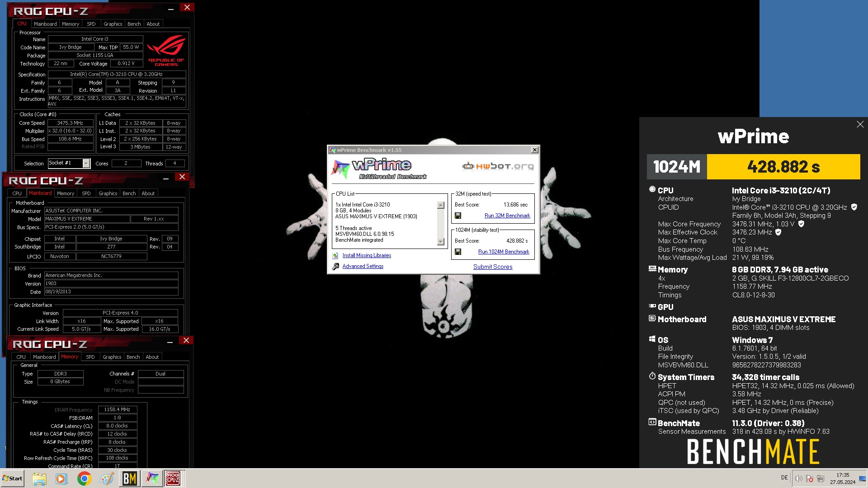This screenshot has height=488, width=868.
Task: Open CPU tab in the Timings CPU-Z window
Action: point(21,357)
